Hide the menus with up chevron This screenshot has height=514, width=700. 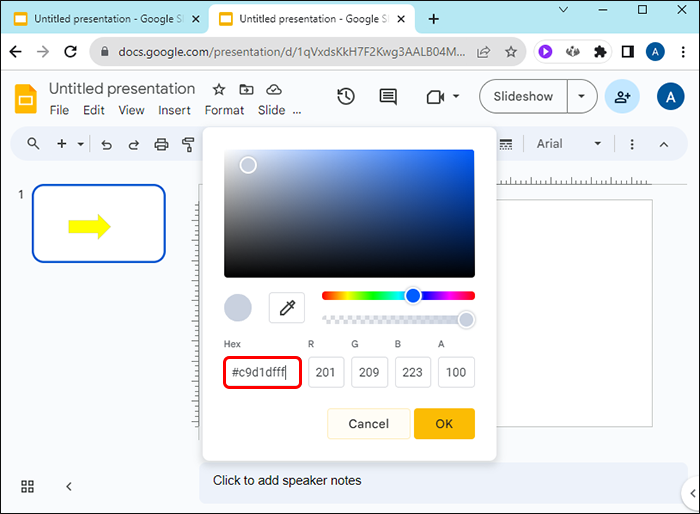tap(664, 144)
